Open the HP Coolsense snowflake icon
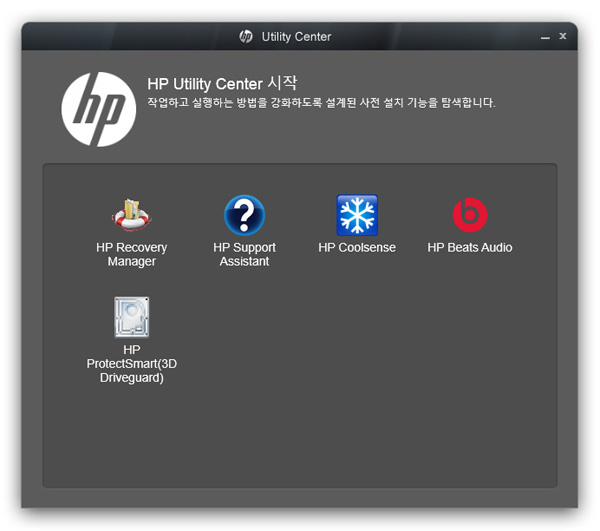Screen dimensions: 600x531 point(357,215)
